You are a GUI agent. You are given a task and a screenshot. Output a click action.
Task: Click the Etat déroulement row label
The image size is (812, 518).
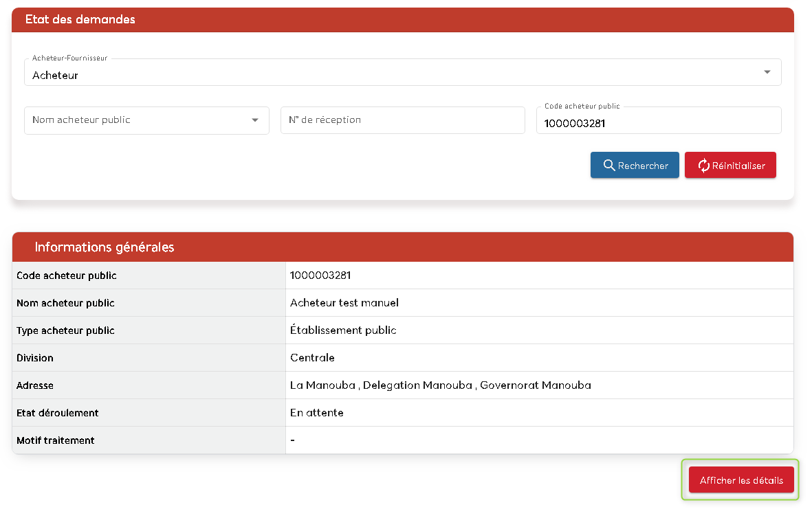(58, 413)
